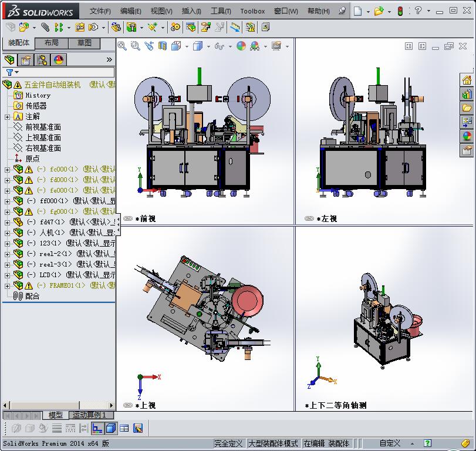Open the 工具(T) menu
476x451 pixels.
point(221,11)
